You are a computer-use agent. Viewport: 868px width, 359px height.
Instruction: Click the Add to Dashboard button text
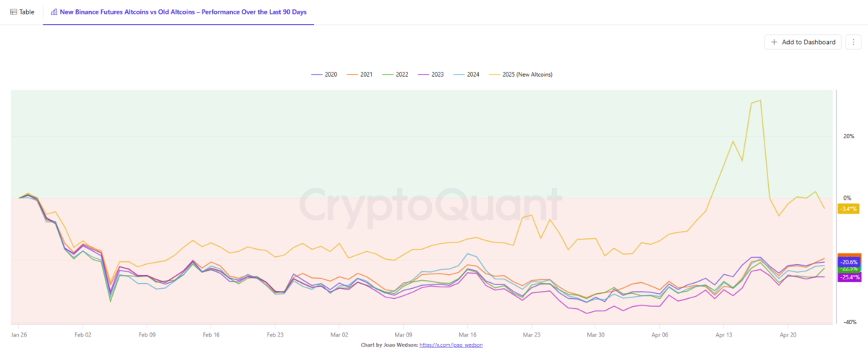coord(809,42)
